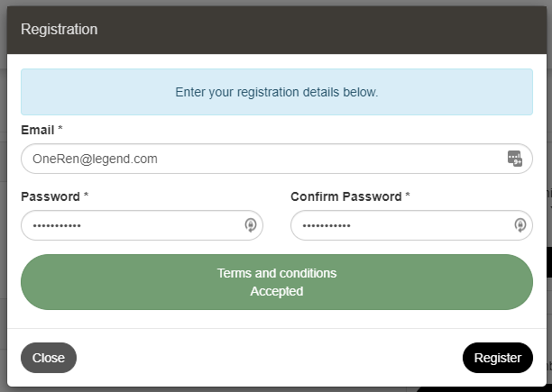Click the password manager icon in Email field
The image size is (552, 392).
point(514,159)
